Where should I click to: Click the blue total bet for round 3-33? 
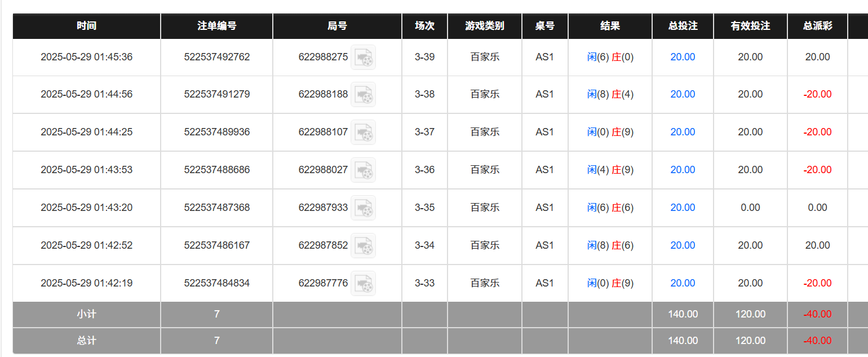(682, 283)
